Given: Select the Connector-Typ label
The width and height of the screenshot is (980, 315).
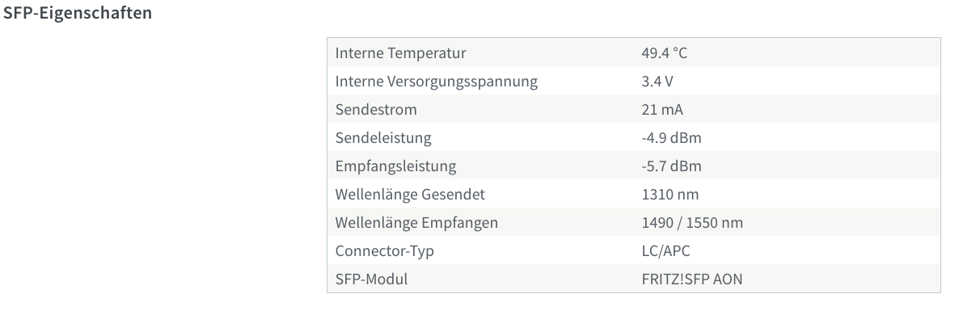Looking at the screenshot, I should [x=385, y=251].
